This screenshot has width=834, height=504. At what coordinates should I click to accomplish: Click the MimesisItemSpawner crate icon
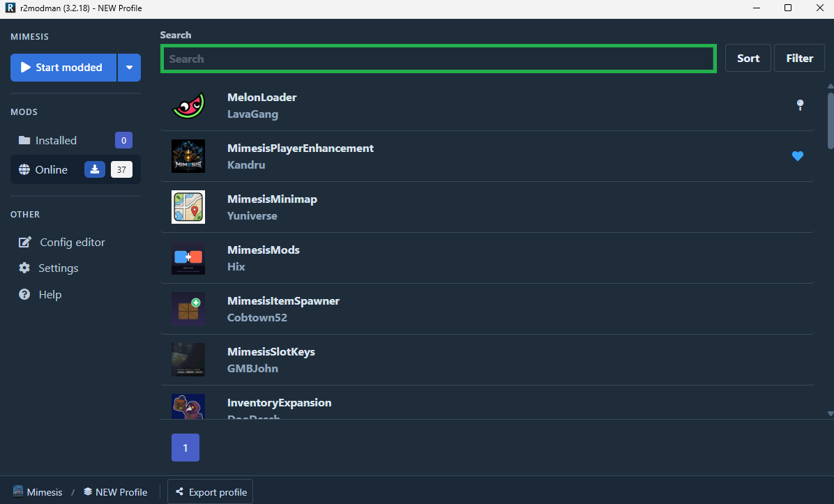[x=188, y=309]
